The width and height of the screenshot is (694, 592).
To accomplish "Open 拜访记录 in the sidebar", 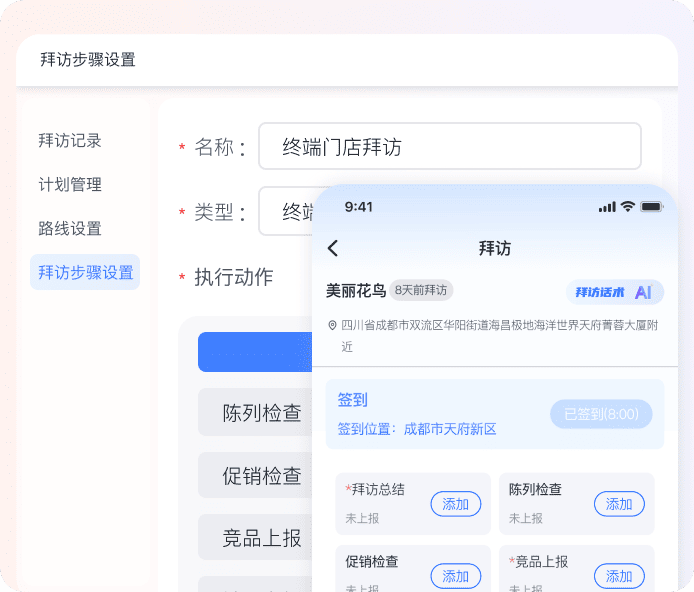I will pyautogui.click(x=70, y=141).
